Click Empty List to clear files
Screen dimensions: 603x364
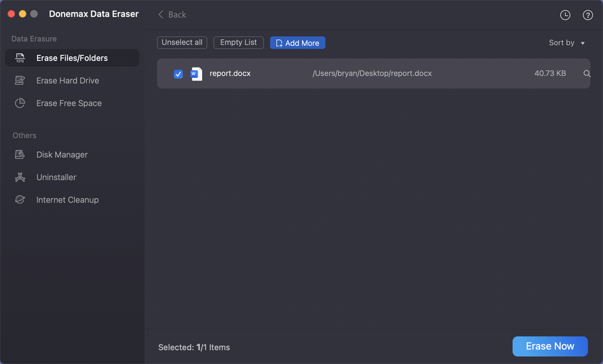point(238,42)
